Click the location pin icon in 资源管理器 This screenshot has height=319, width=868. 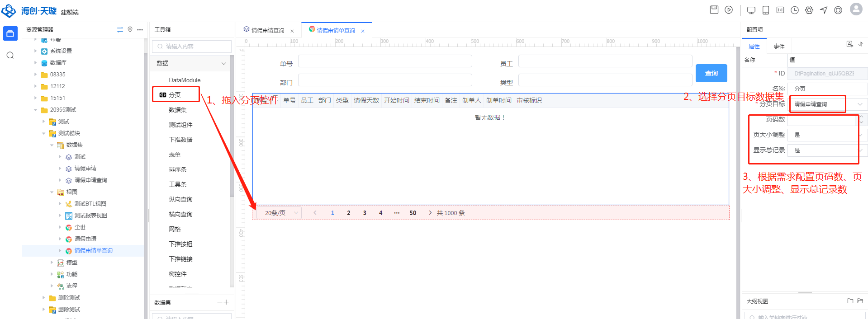click(x=130, y=29)
